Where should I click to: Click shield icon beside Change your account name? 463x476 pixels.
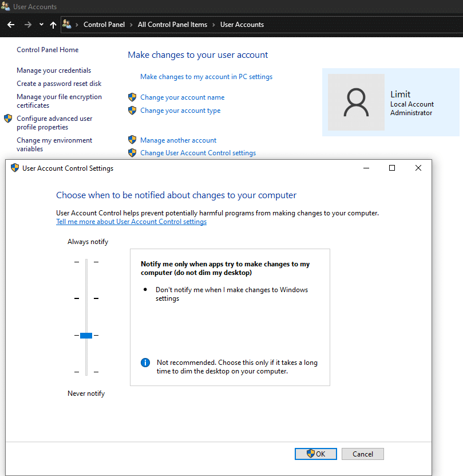pyautogui.click(x=132, y=97)
